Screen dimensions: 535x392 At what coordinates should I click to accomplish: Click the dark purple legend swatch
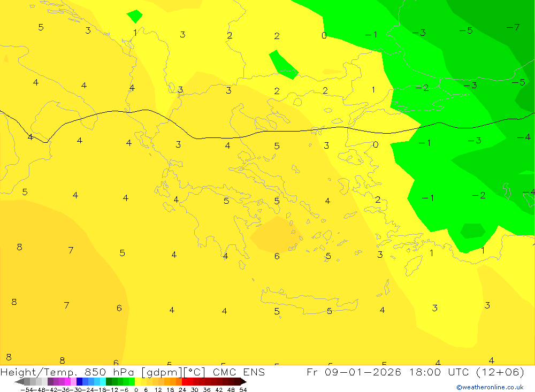[50, 381]
